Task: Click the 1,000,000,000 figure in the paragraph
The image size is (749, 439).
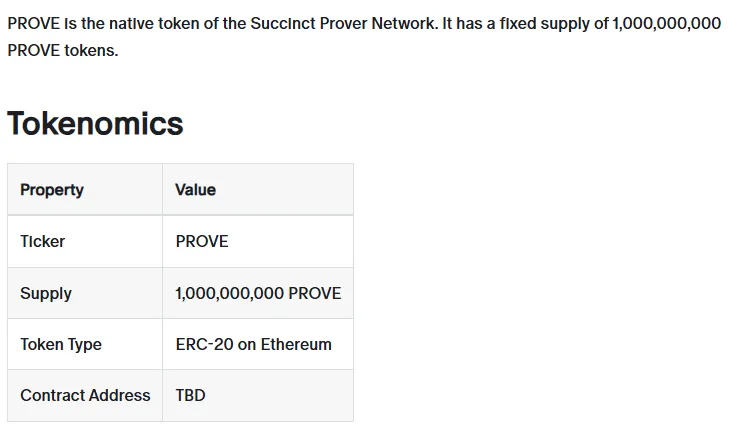Action: pyautogui.click(x=666, y=23)
